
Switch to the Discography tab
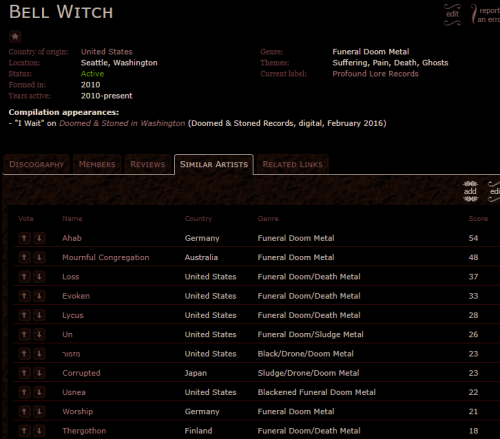pyautogui.click(x=36, y=164)
